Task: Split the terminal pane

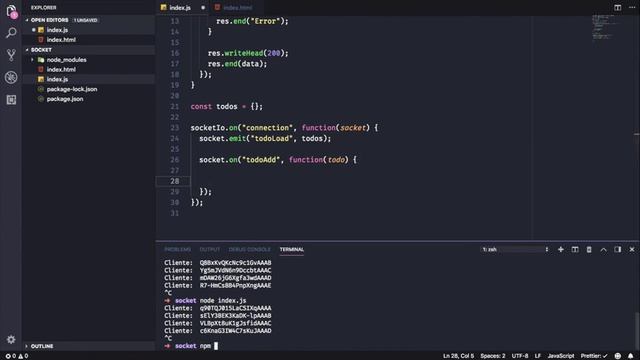Action: 575,249
